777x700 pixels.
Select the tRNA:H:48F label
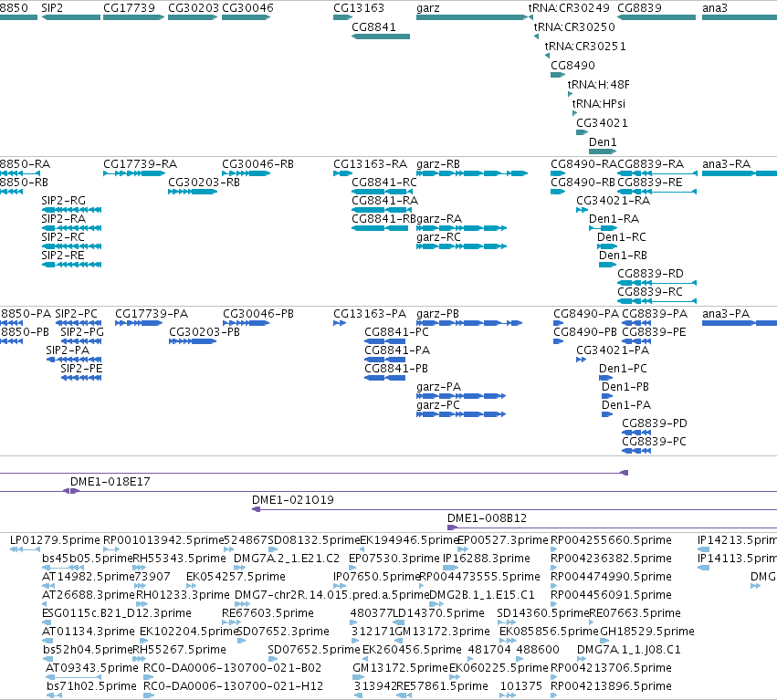tap(598, 85)
